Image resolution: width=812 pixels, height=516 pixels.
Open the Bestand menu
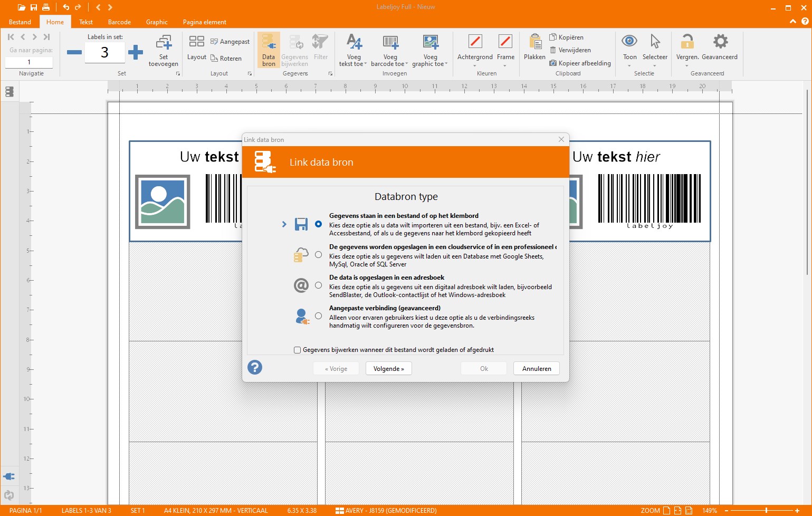20,22
